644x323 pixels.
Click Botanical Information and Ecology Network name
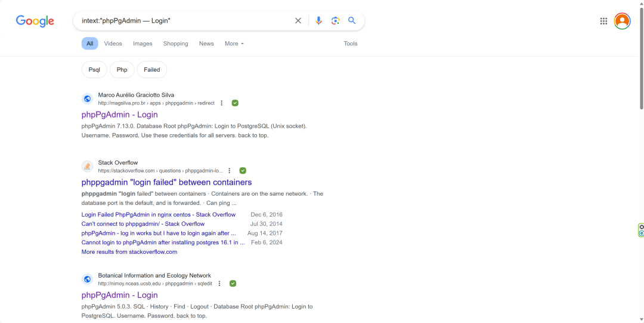(x=154, y=276)
